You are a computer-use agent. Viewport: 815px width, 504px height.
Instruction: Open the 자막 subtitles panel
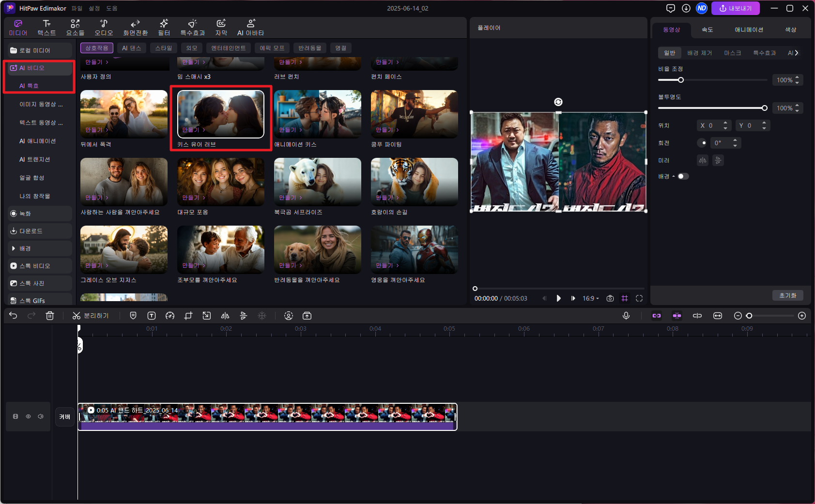pos(221,28)
